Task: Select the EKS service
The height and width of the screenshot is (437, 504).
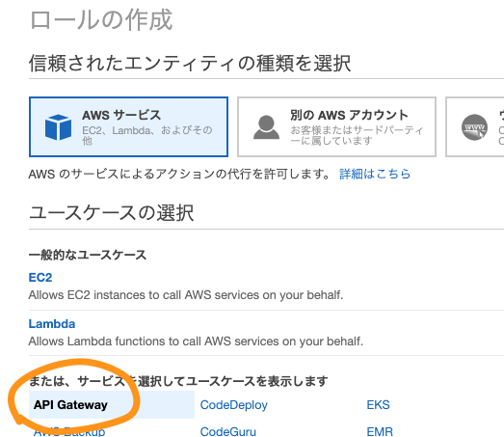Action: (378, 405)
